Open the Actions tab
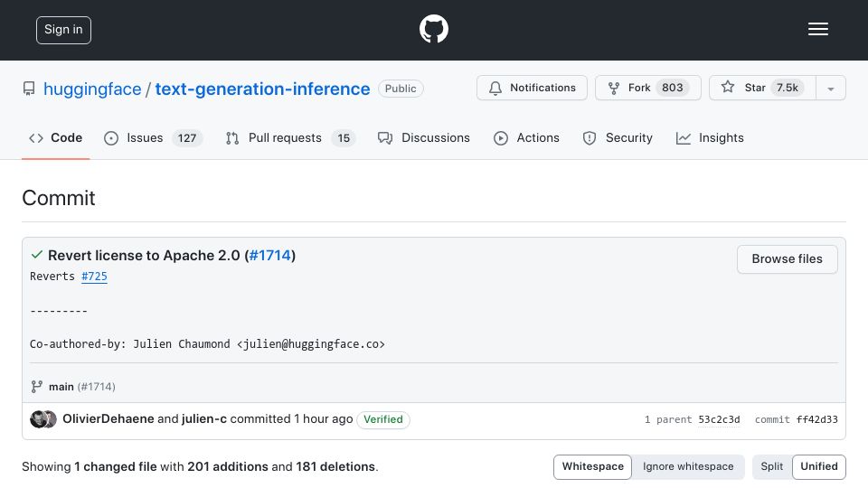Viewport: 868px width, 488px height. [x=526, y=137]
